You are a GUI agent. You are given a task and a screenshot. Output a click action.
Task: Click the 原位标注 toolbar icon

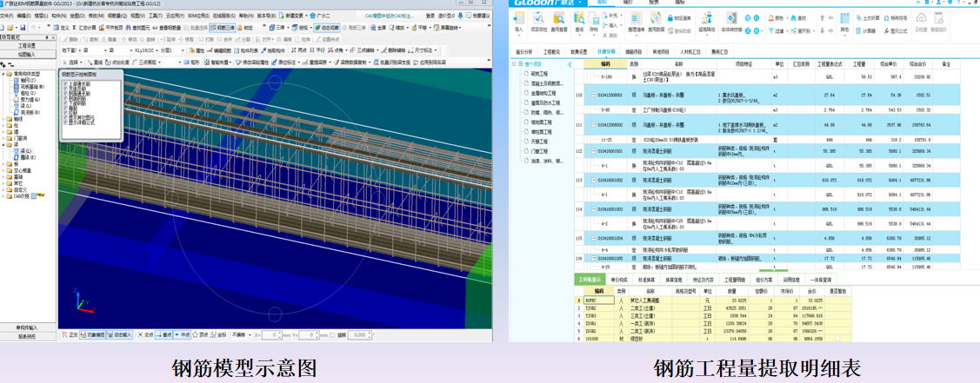[285, 63]
